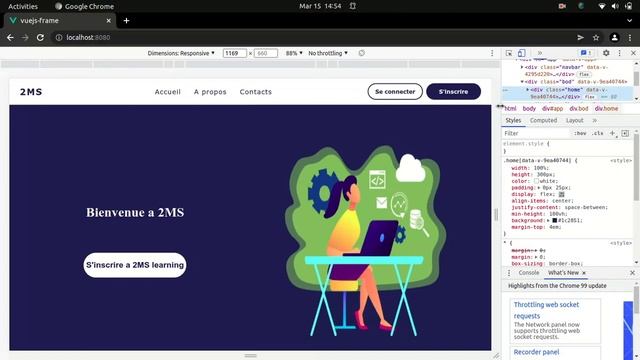This screenshot has height=360, width=640.
Task: Click the share/send icon in the address bar
Action: click(x=580, y=38)
